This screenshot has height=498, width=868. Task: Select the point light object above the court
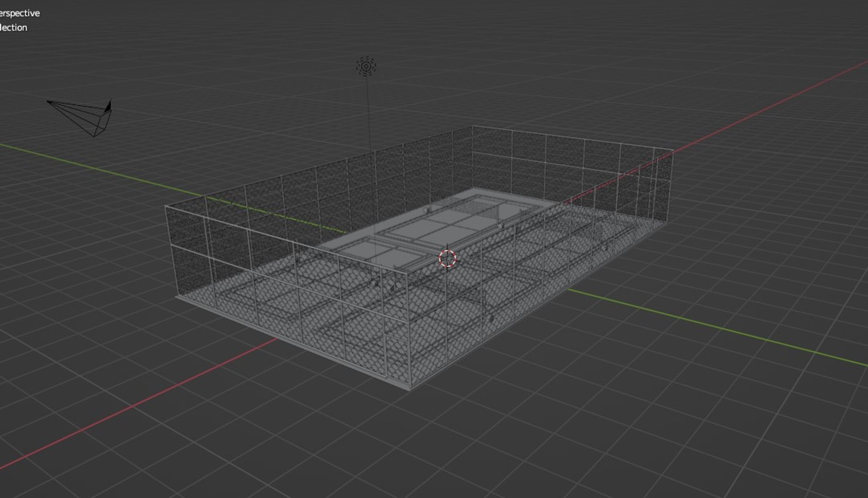366,66
